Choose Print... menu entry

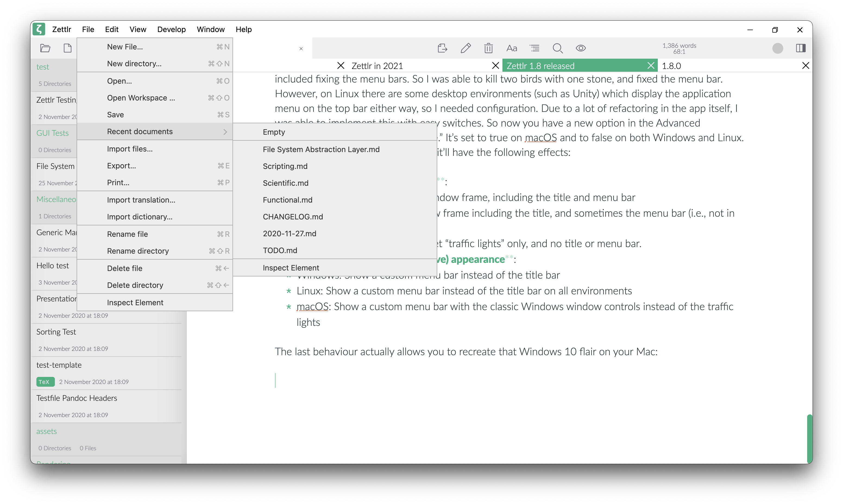click(x=155, y=183)
